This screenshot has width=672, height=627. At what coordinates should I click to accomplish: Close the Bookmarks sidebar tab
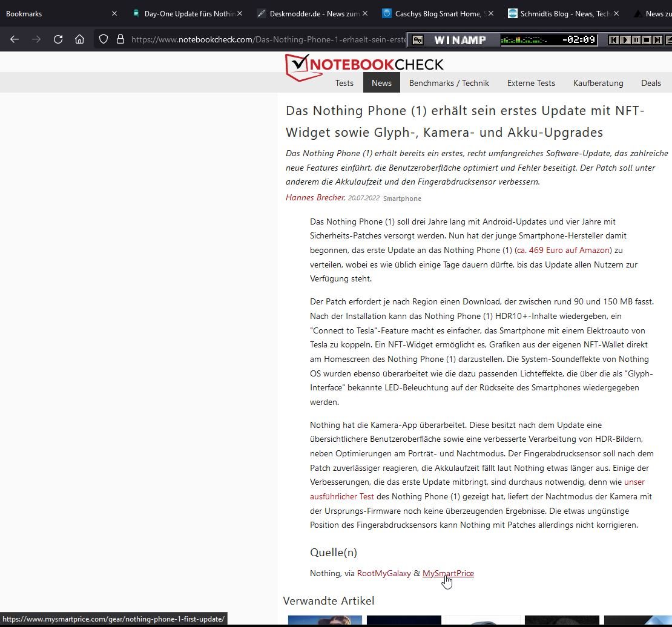pyautogui.click(x=114, y=13)
